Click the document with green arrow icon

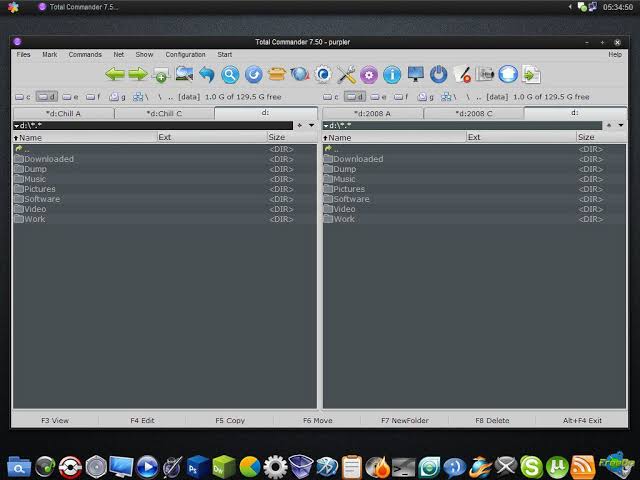[531, 75]
